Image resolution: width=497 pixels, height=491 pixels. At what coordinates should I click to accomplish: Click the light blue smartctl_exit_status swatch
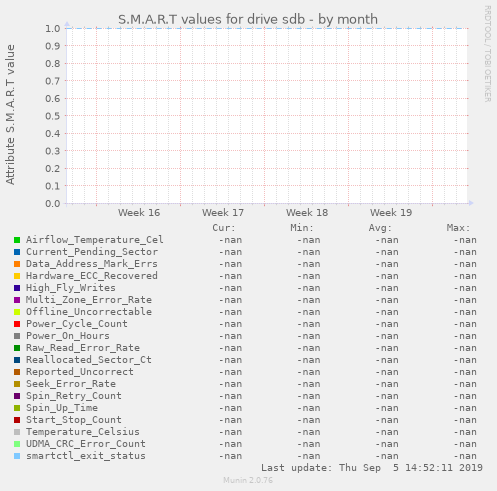pos(17,456)
